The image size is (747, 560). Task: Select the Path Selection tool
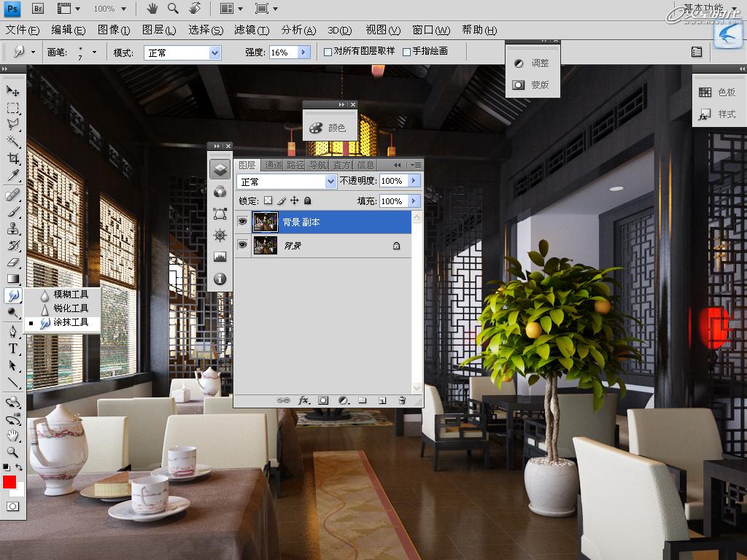coord(13,365)
